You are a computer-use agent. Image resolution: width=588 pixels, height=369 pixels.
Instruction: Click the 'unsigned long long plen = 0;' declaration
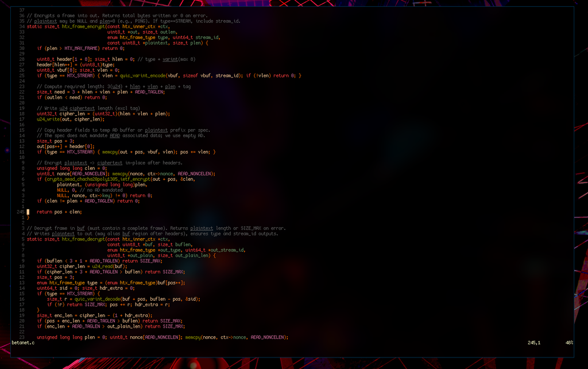tap(72, 337)
